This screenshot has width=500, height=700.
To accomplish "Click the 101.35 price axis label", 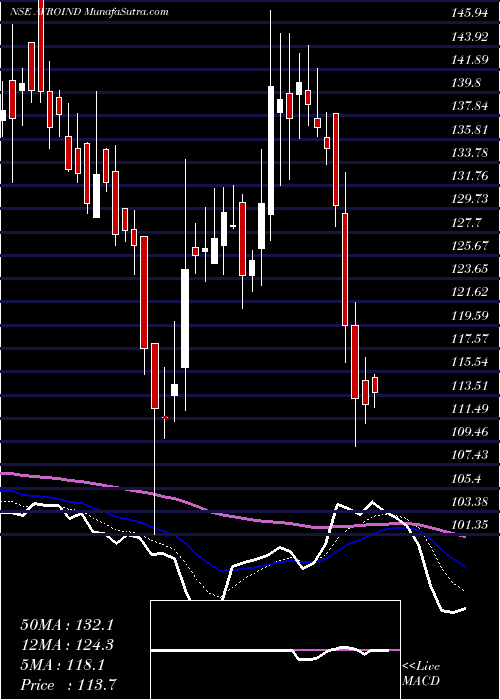I will tap(469, 525).
